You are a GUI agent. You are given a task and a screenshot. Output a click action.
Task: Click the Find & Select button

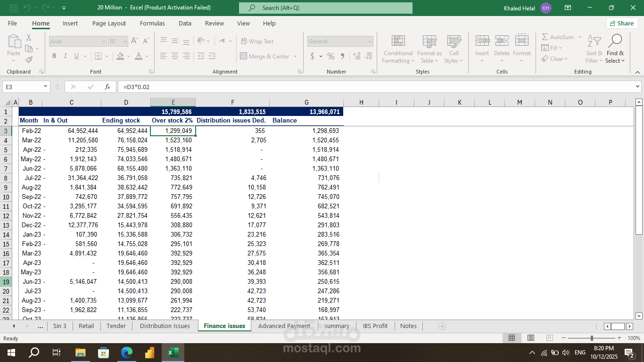[x=615, y=49]
